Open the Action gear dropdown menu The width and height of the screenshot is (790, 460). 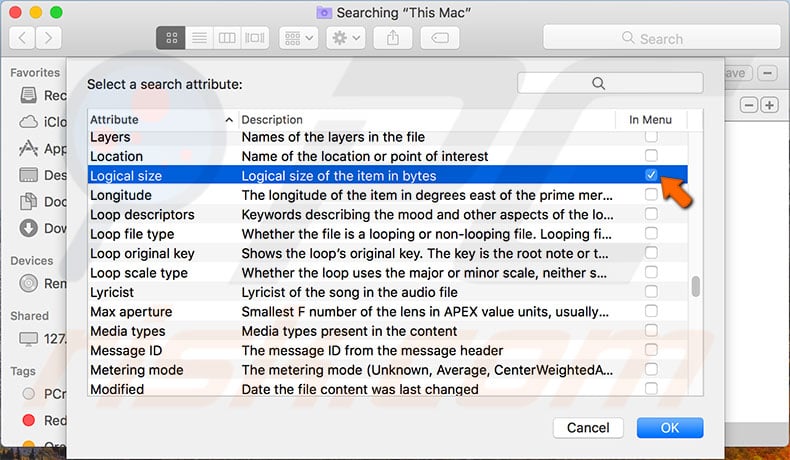coord(346,38)
